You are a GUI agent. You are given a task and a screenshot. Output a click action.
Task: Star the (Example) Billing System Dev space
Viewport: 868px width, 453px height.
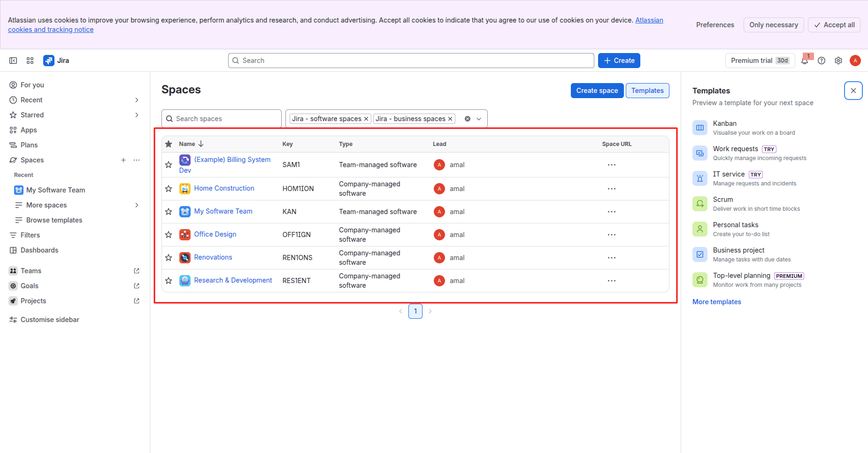(x=169, y=165)
